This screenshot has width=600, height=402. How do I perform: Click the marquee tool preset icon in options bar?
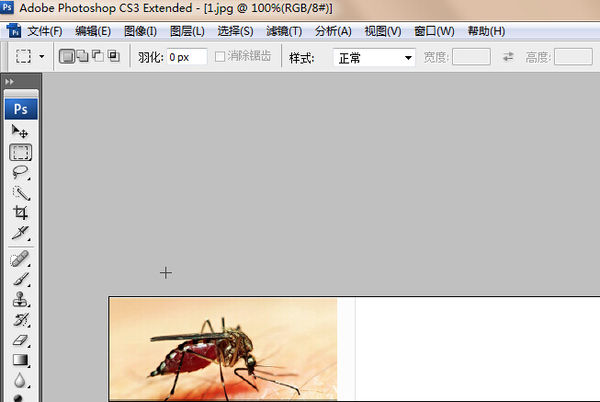click(x=23, y=57)
